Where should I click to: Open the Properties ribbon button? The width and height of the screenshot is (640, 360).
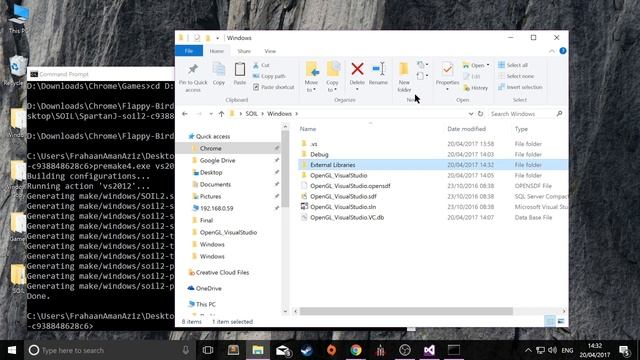coord(447,77)
